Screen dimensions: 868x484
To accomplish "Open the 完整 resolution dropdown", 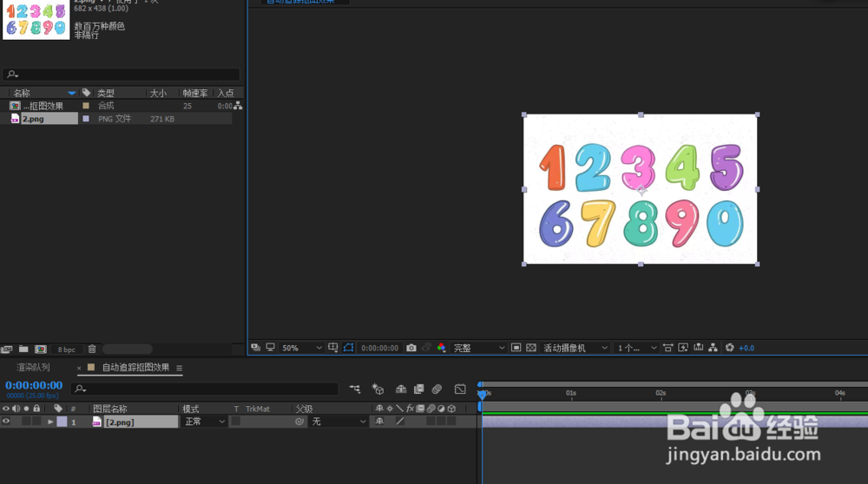I will click(479, 348).
